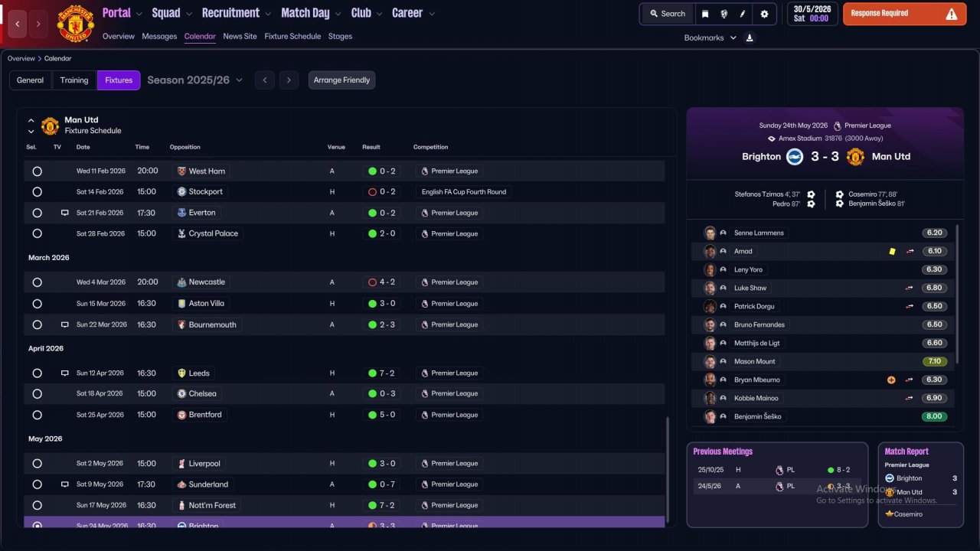This screenshot has height=551, width=980.
Task: Open the Portal dropdown menu
Action: pyautogui.click(x=122, y=13)
